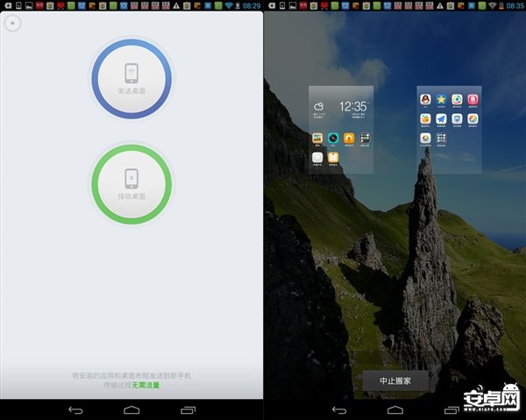This screenshot has width=526, height=420.
Task: Tap the green 无需流量 link text
Action: pos(146,384)
